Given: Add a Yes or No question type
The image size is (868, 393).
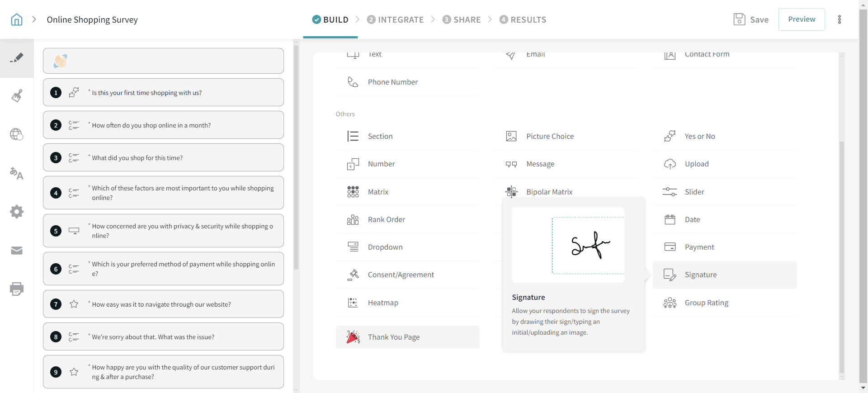Looking at the screenshot, I should [699, 136].
